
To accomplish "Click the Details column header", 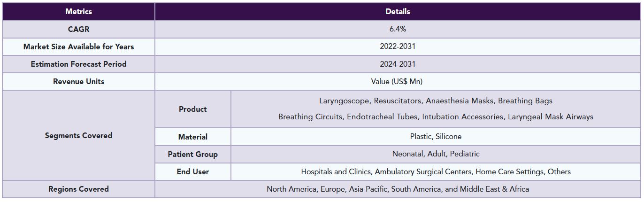I will [398, 11].
